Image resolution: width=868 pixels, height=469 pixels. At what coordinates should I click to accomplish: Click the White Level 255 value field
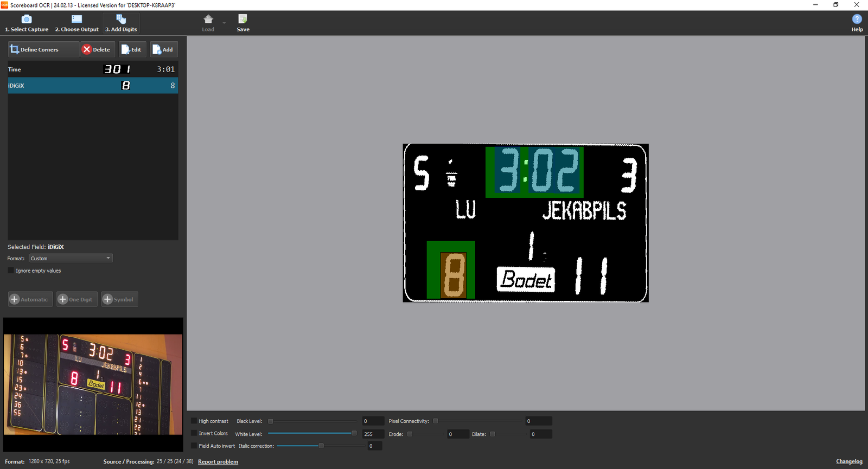[373, 434]
